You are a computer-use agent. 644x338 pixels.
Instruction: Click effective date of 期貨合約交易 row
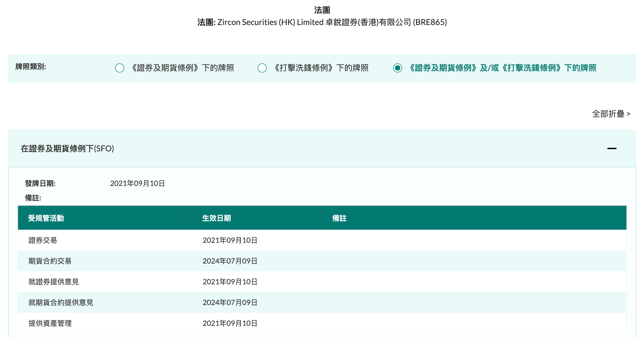pos(230,261)
